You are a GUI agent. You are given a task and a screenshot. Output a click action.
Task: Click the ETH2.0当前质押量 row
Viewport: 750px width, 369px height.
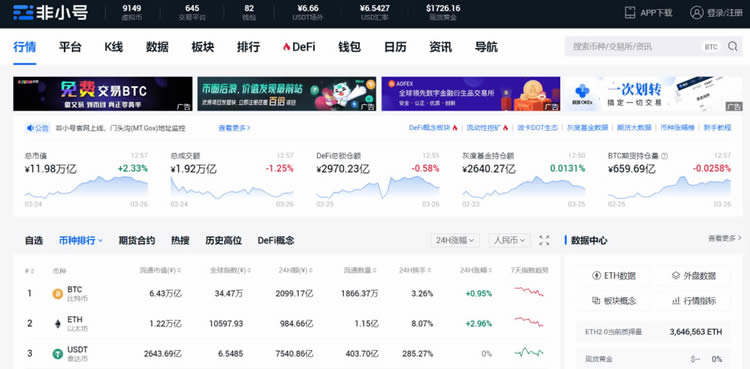point(653,332)
